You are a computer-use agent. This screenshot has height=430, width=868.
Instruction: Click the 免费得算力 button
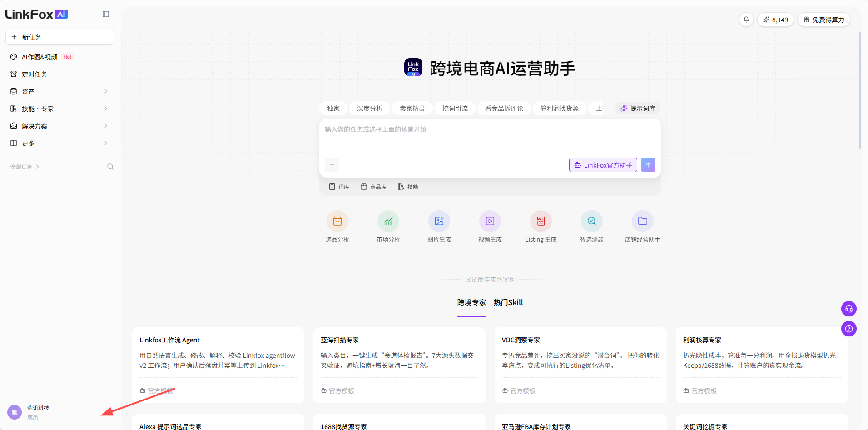824,20
